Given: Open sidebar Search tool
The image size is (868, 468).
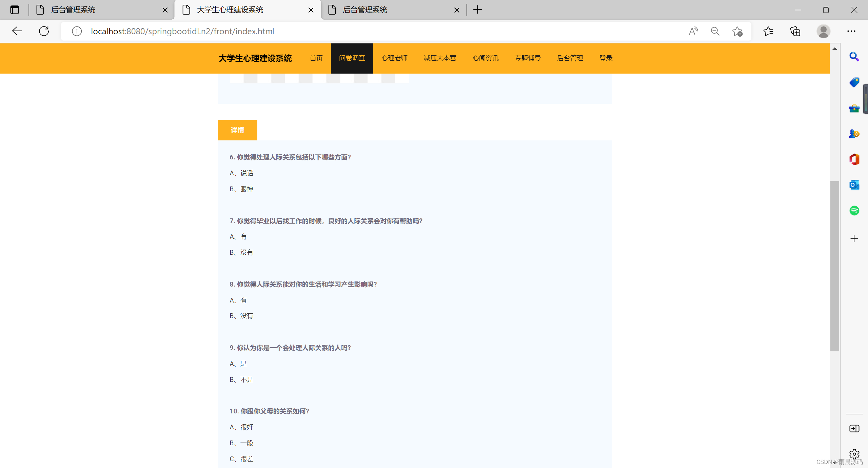Looking at the screenshot, I should 854,57.
